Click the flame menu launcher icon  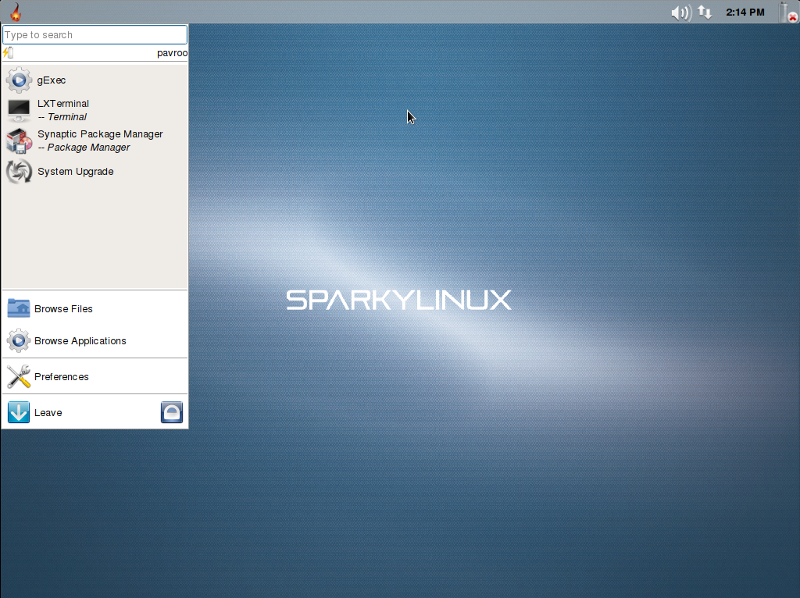[x=16, y=12]
